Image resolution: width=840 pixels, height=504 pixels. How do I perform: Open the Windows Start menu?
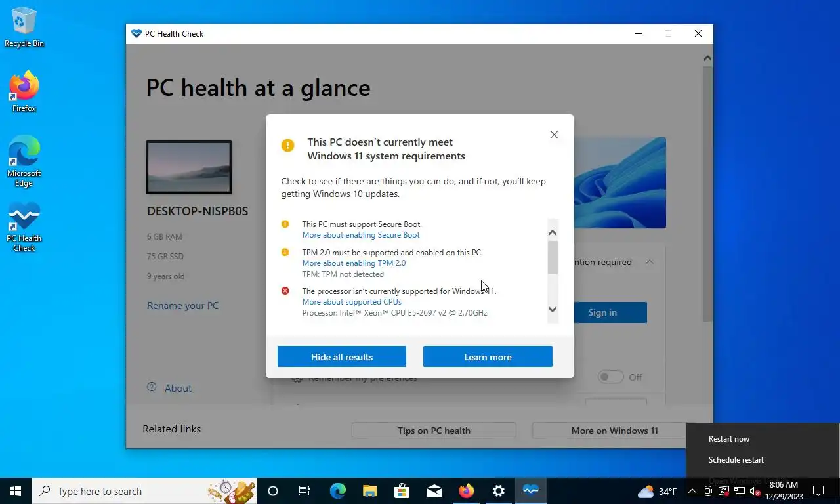point(16,491)
